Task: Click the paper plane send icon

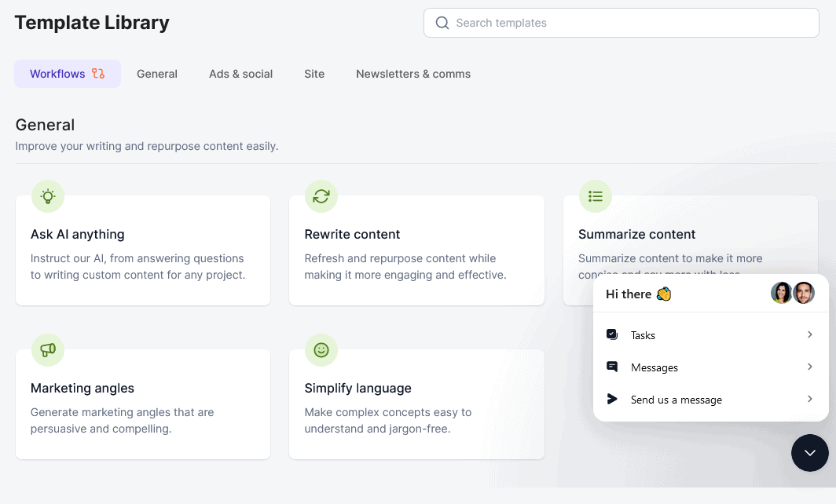Action: click(612, 399)
